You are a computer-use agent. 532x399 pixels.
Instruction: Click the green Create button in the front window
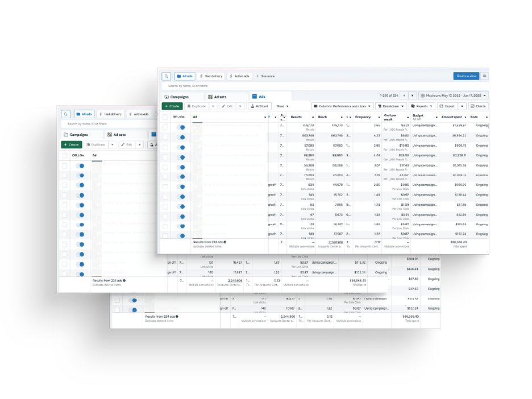coord(172,106)
